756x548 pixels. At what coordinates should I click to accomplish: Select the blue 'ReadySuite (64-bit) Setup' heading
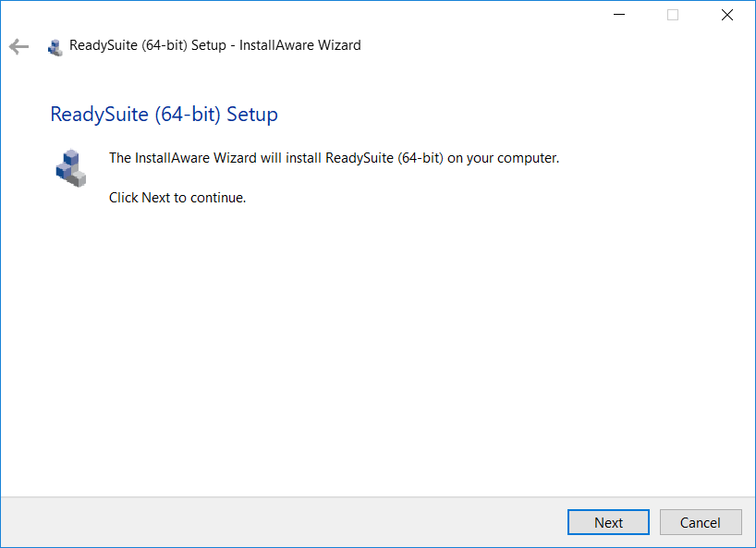click(164, 115)
